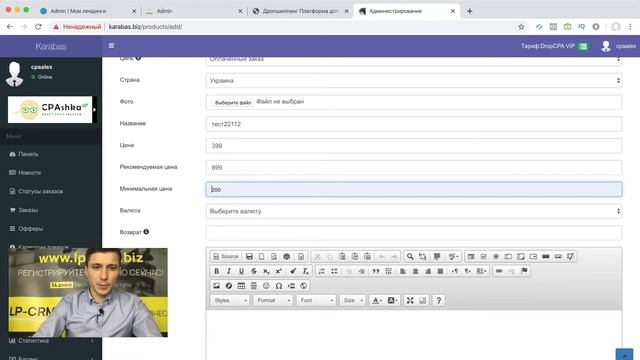Screen dimensions: 640x360
Task: Click the Select All icon in the editor
Action: click(437, 256)
